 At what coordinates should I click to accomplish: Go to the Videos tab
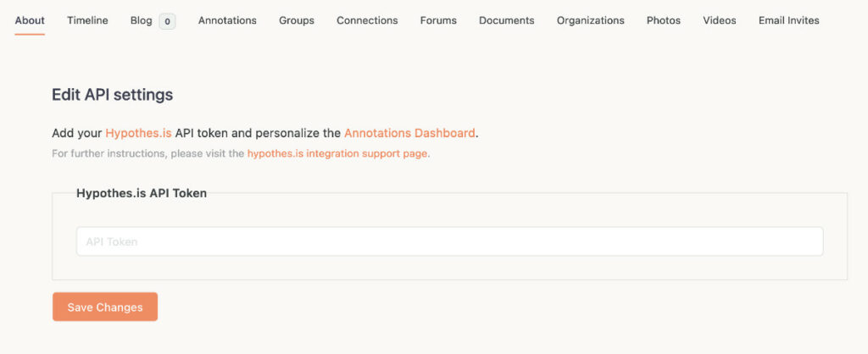[720, 20]
